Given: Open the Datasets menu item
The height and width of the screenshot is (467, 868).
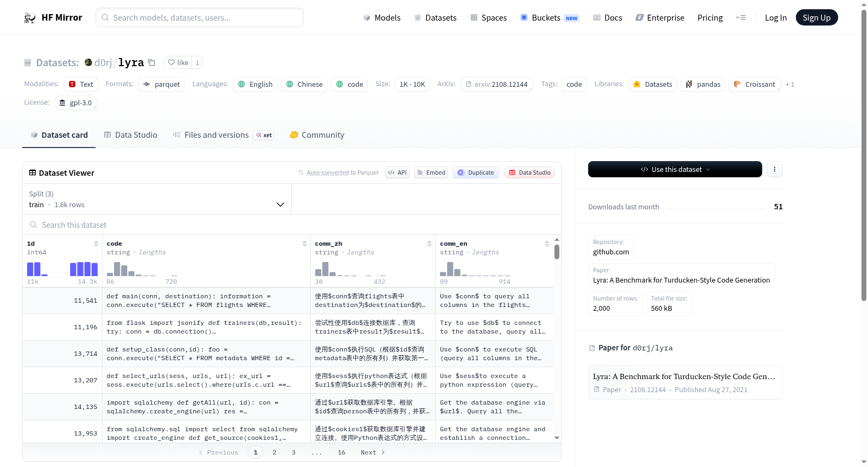Looking at the screenshot, I should click(x=435, y=17).
